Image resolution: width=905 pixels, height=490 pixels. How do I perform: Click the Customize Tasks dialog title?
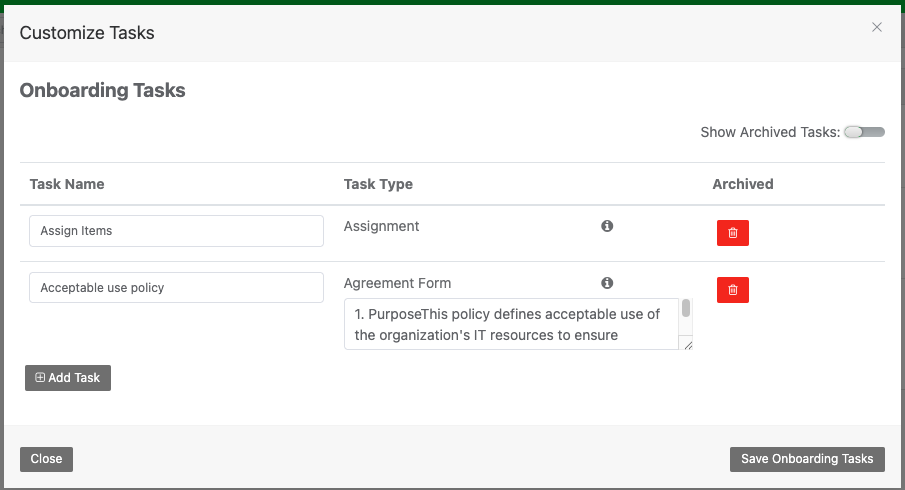point(87,33)
